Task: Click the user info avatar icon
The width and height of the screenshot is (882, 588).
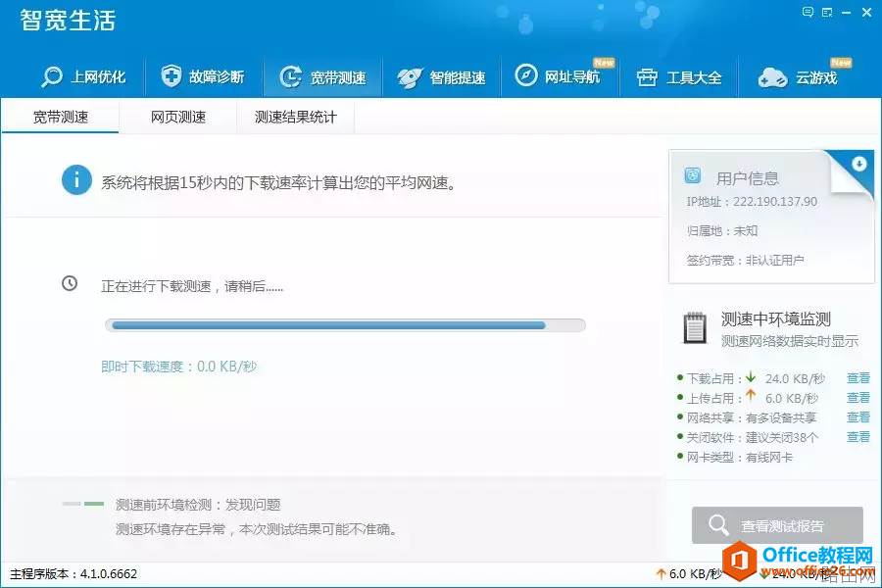Action: (x=693, y=175)
